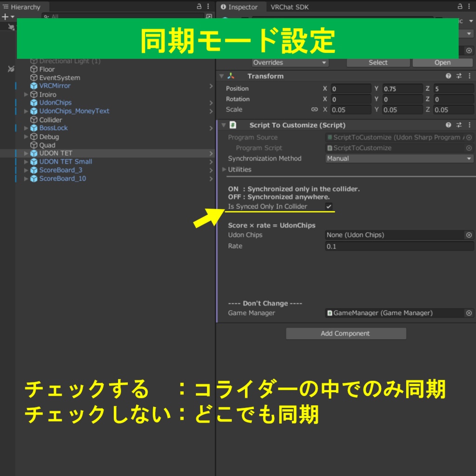Image resolution: width=476 pixels, height=476 pixels.
Task: Toggle Is Synced Only In Collider checkbox
Action: coord(329,206)
